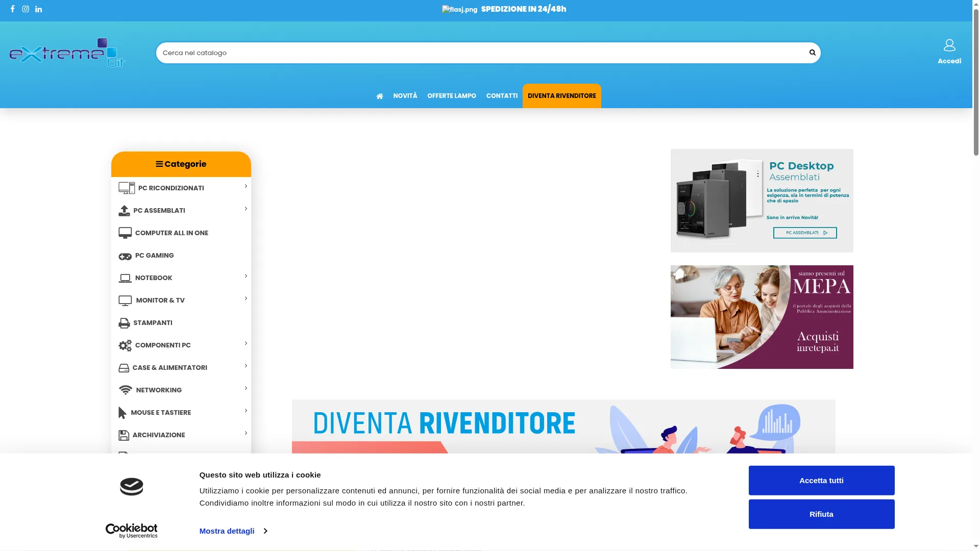Open the Instagram social icon

(26, 9)
